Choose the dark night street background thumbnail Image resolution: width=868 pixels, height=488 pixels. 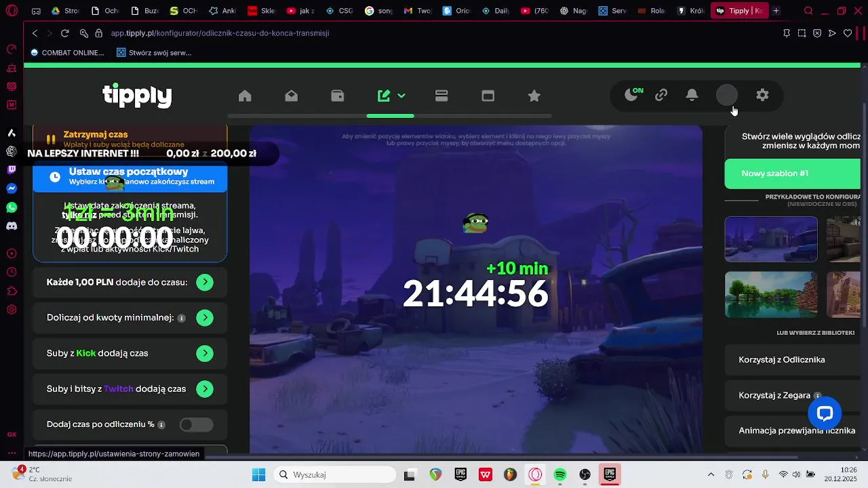(771, 239)
